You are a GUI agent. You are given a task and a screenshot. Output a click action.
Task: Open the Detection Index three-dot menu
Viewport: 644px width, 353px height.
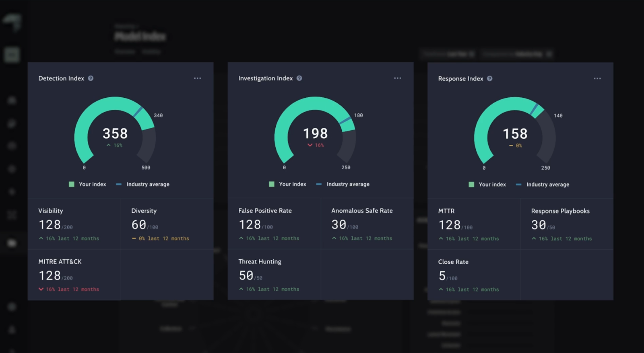coord(197,78)
